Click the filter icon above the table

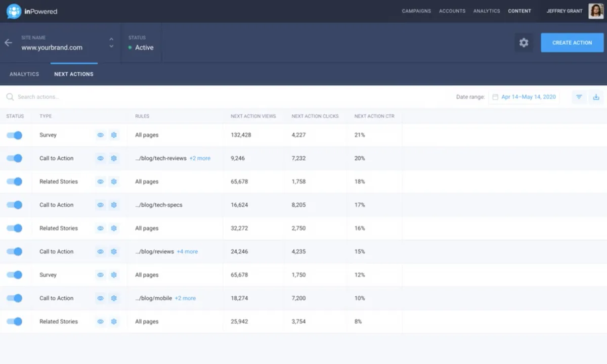coord(579,97)
